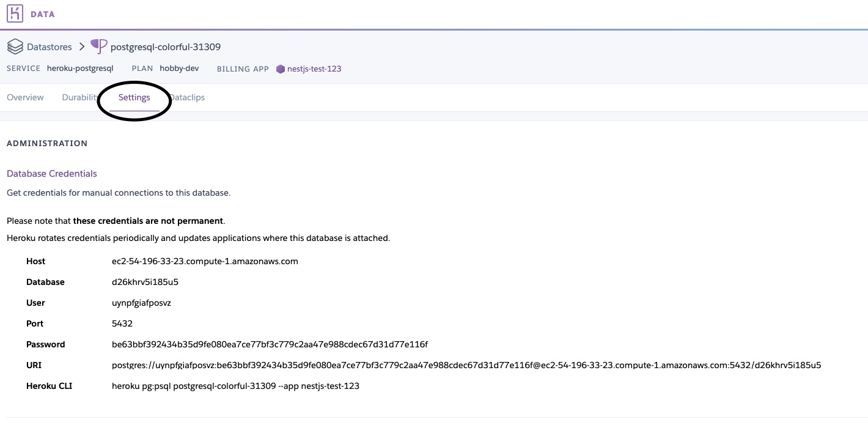
Task: Click postgresql-colorful-31309 datastore name
Action: 166,46
